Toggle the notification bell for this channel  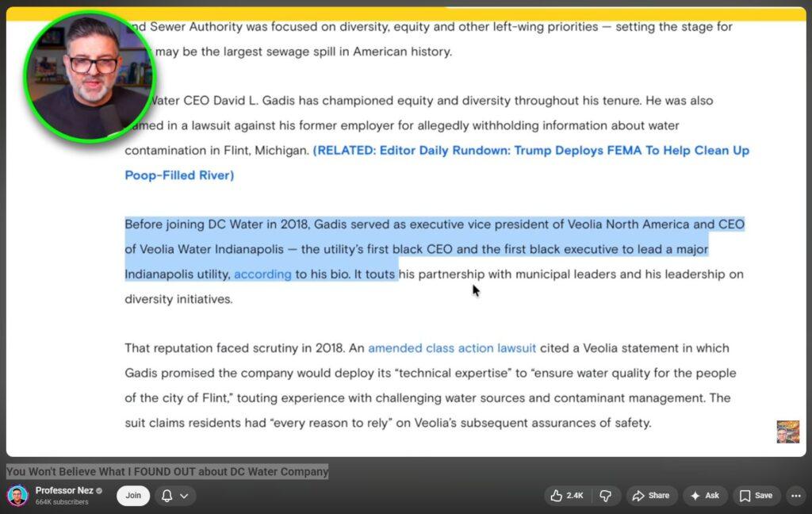click(x=167, y=496)
